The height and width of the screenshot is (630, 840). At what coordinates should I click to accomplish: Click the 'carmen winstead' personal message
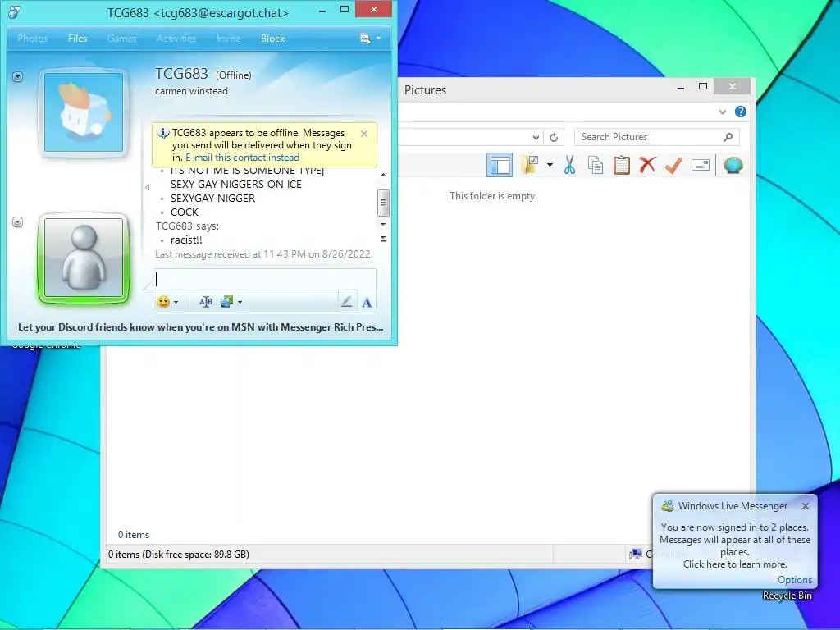point(191,91)
